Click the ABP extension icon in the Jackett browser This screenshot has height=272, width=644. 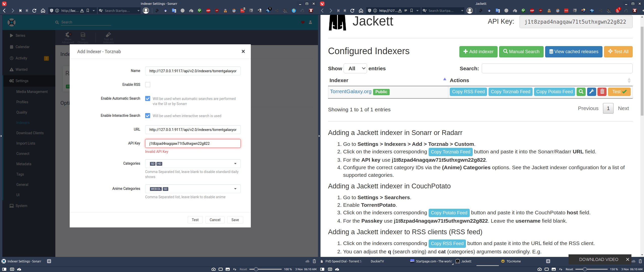pyautogui.click(x=532, y=11)
